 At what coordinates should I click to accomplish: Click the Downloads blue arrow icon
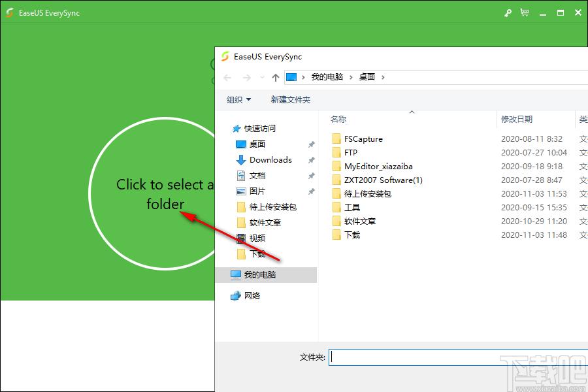[x=240, y=160]
